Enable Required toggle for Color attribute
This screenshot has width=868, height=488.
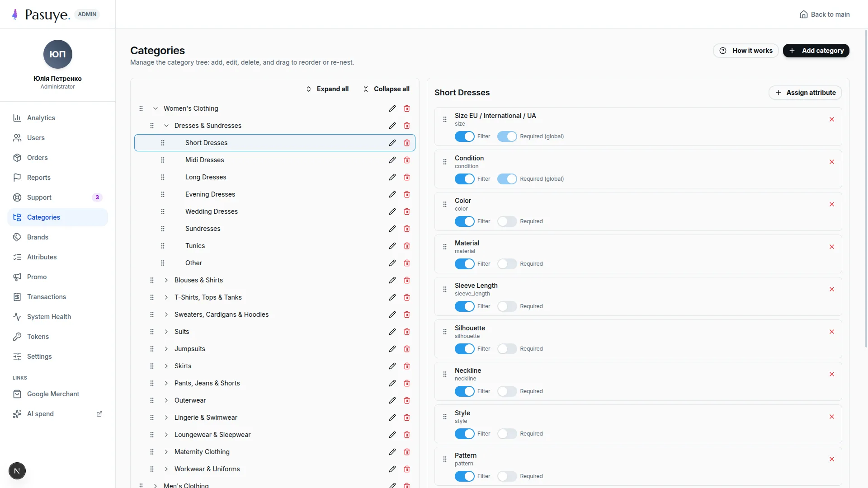click(x=507, y=221)
